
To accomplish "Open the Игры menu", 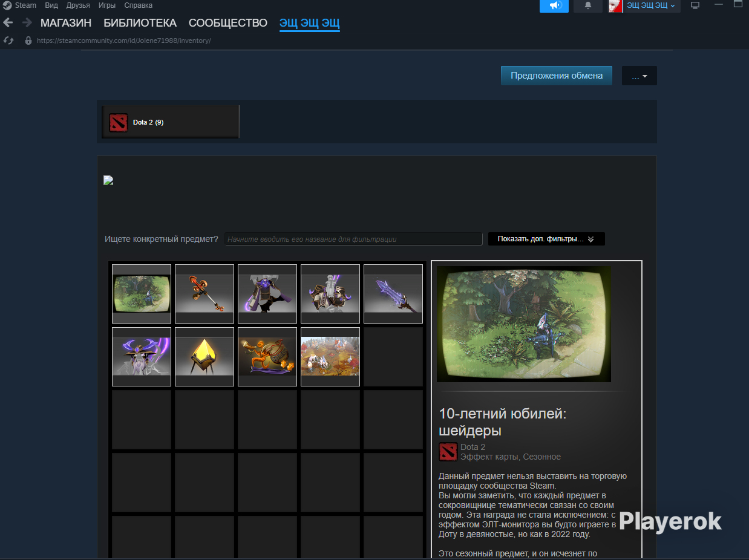I will [x=107, y=5].
